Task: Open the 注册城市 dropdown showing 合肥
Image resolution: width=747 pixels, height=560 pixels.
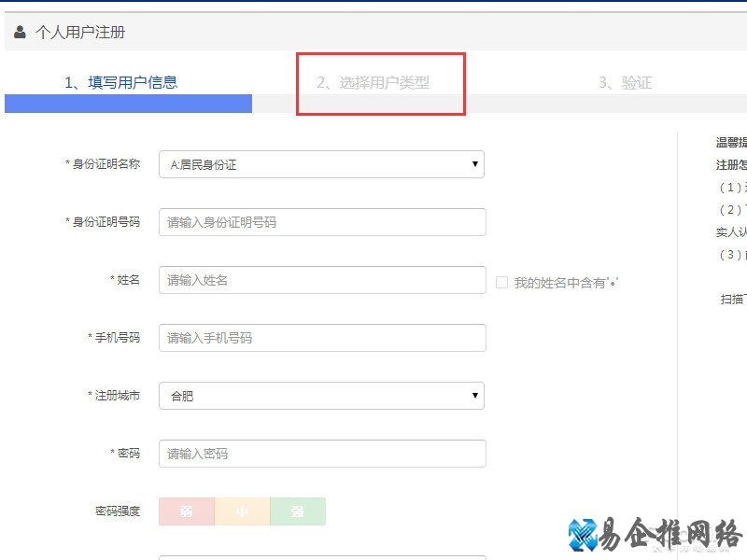Action: 322,396
